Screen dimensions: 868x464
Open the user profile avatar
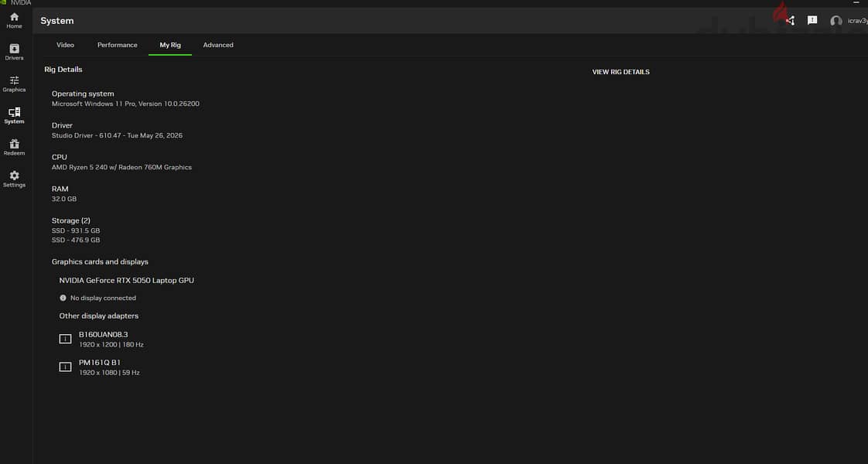(836, 21)
